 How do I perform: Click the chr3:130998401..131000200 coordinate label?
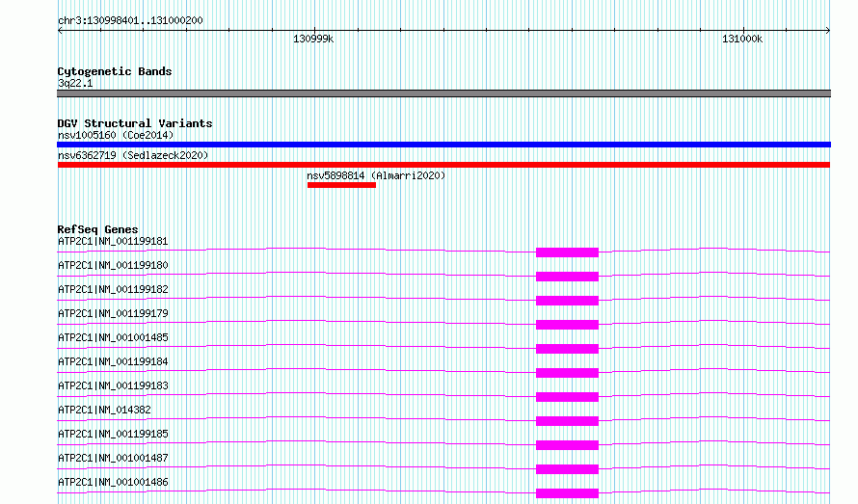tap(130, 20)
